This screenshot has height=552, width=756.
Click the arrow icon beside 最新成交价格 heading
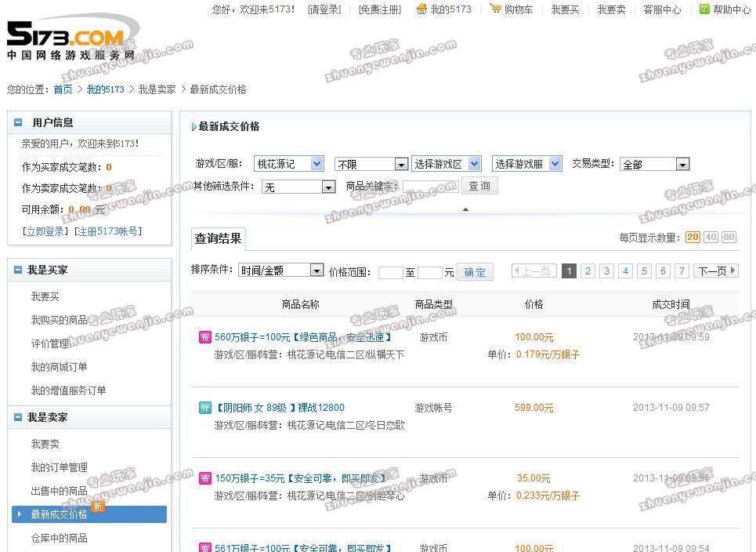(x=194, y=127)
